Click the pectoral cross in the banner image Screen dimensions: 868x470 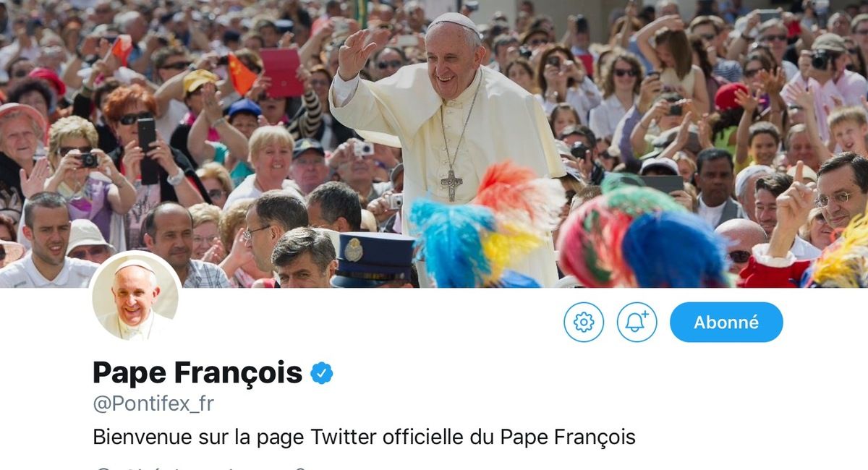[x=451, y=184]
